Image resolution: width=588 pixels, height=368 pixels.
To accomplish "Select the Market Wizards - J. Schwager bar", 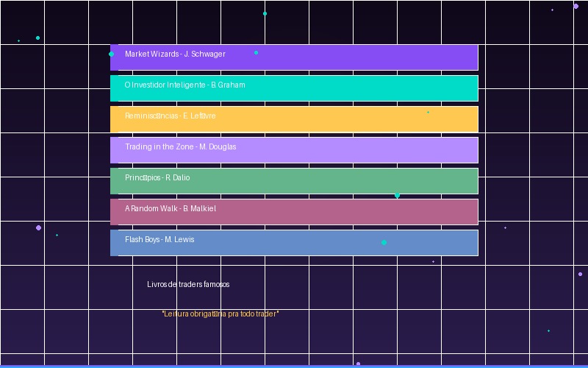I will pos(294,57).
